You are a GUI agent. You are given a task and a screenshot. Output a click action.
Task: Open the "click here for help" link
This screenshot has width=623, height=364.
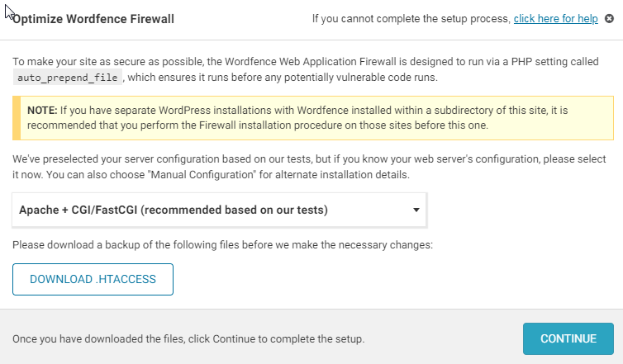point(555,19)
